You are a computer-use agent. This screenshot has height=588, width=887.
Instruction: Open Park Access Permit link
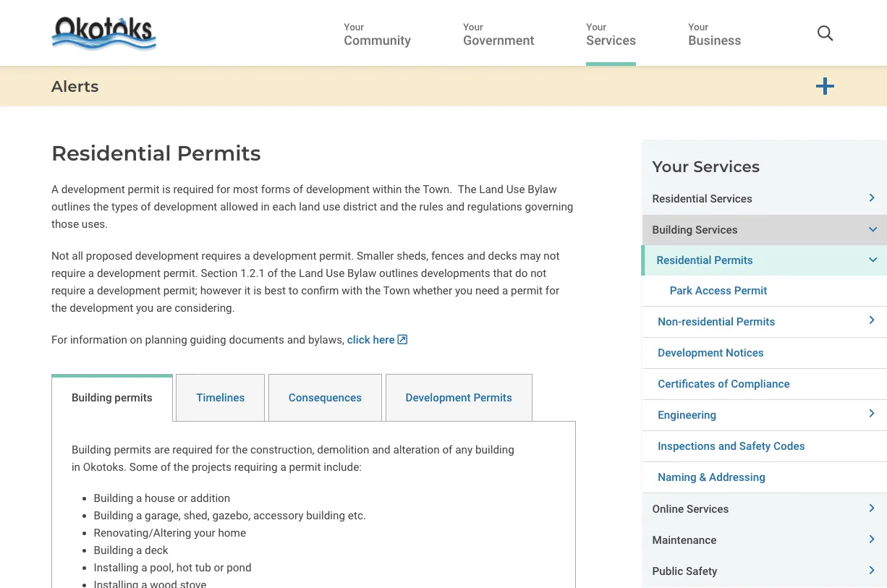[718, 291]
